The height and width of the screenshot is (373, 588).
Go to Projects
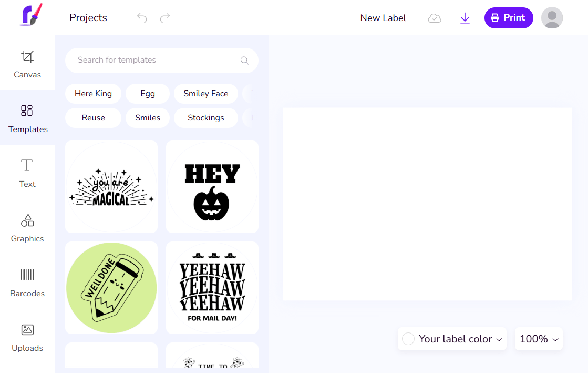point(88,18)
